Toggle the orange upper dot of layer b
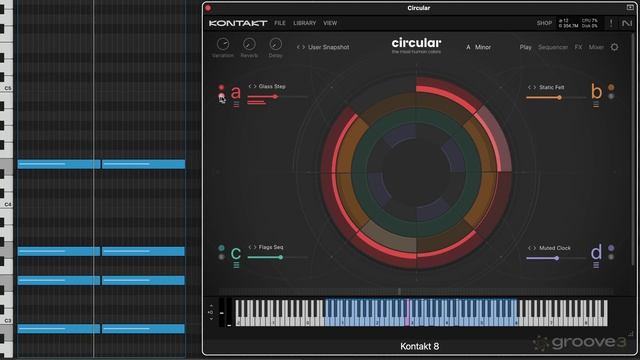640x360 pixels. click(x=611, y=87)
